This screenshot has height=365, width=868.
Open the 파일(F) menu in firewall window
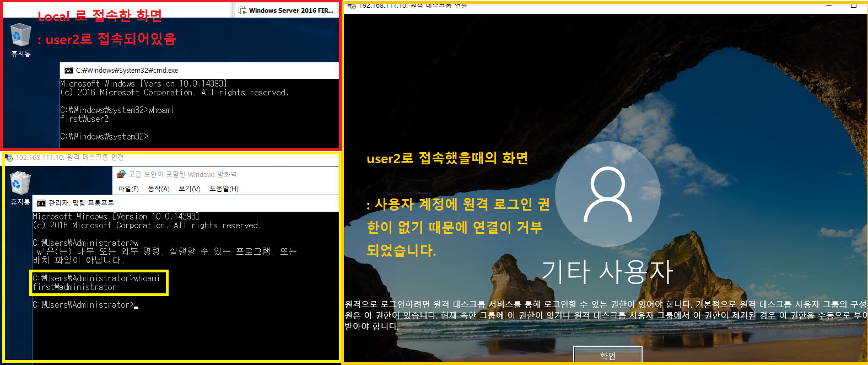click(x=128, y=189)
